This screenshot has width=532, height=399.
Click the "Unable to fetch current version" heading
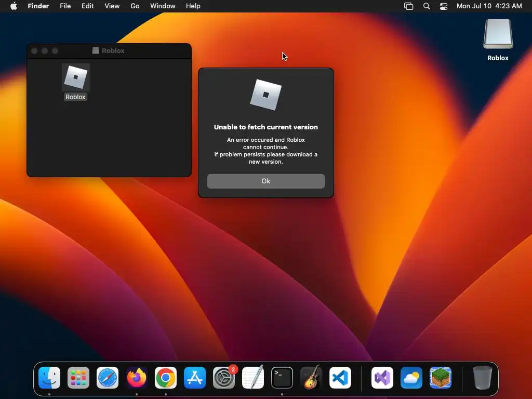(x=265, y=127)
